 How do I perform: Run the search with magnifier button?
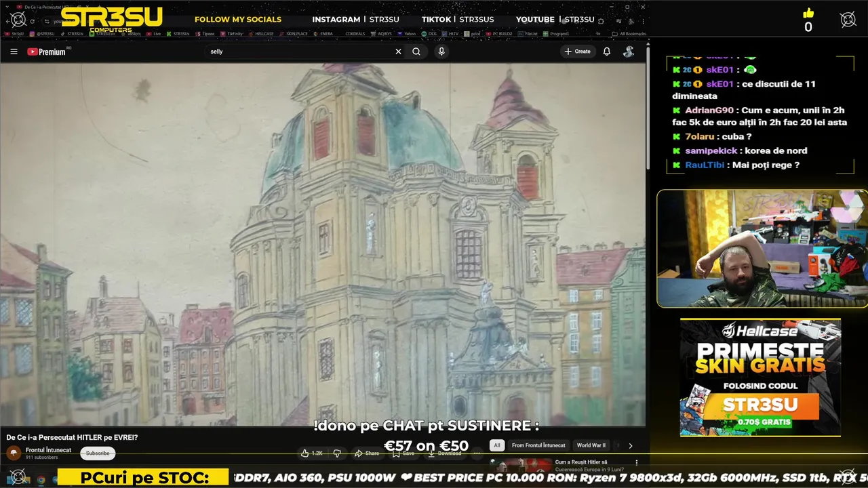pyautogui.click(x=416, y=52)
